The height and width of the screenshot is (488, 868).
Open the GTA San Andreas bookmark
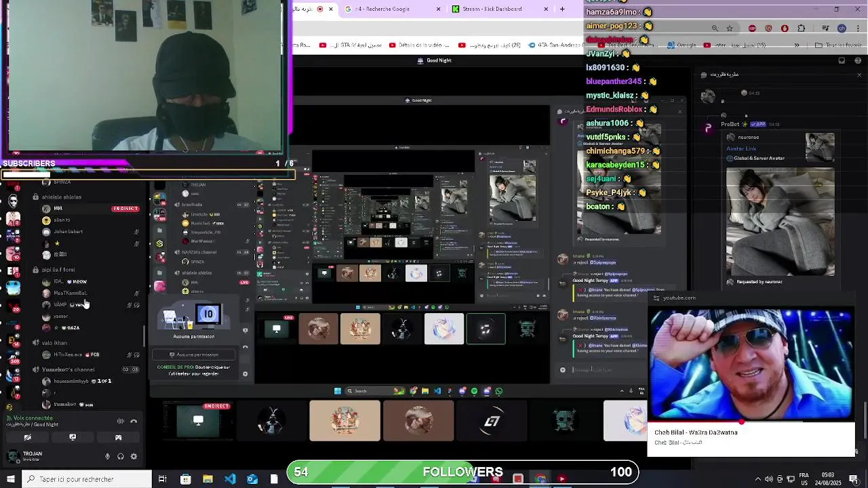[554, 45]
